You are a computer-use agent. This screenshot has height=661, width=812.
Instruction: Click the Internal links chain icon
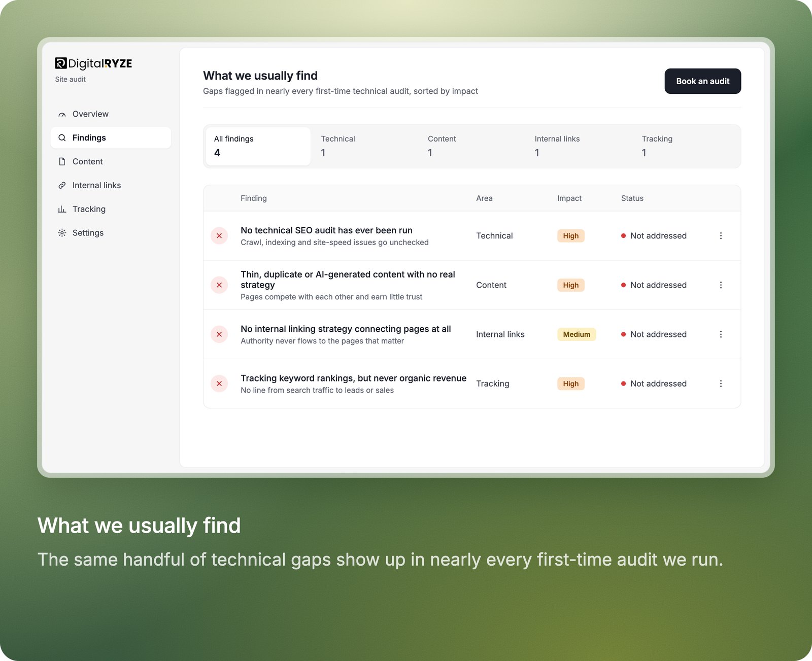point(62,185)
